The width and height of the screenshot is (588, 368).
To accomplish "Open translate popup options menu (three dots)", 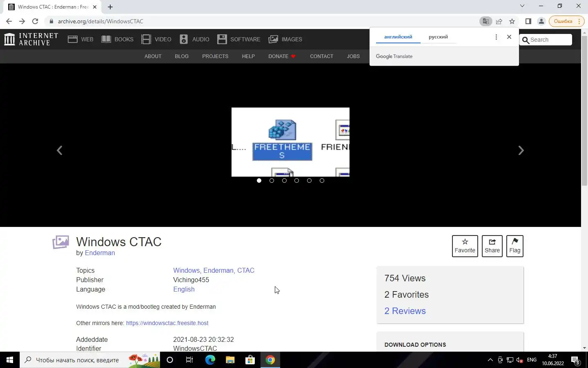I will [496, 37].
